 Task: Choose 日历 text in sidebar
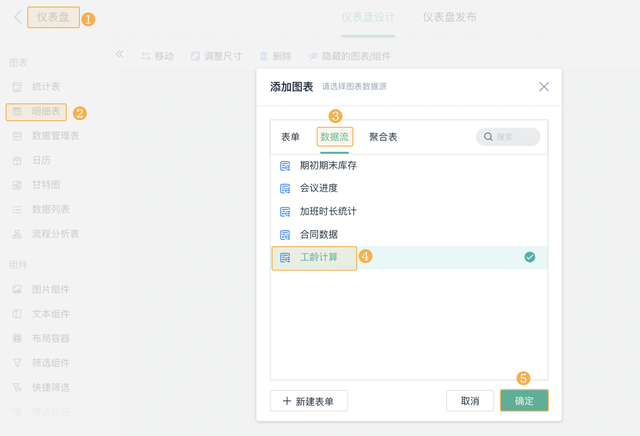point(42,160)
